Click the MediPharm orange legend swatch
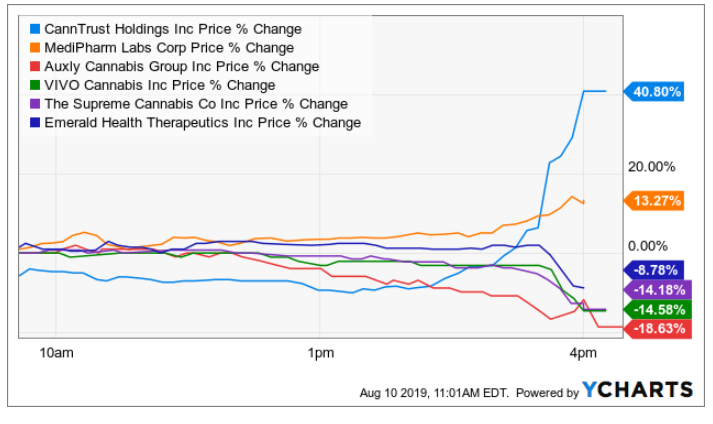 point(34,48)
